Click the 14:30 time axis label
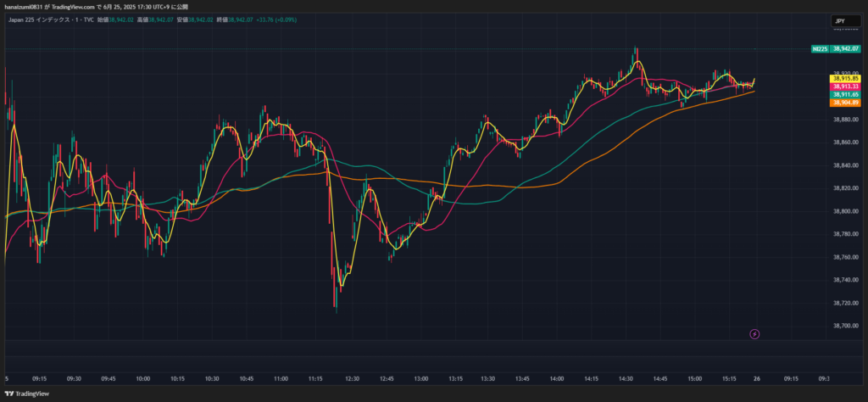Image resolution: width=868 pixels, height=402 pixels. click(626, 379)
